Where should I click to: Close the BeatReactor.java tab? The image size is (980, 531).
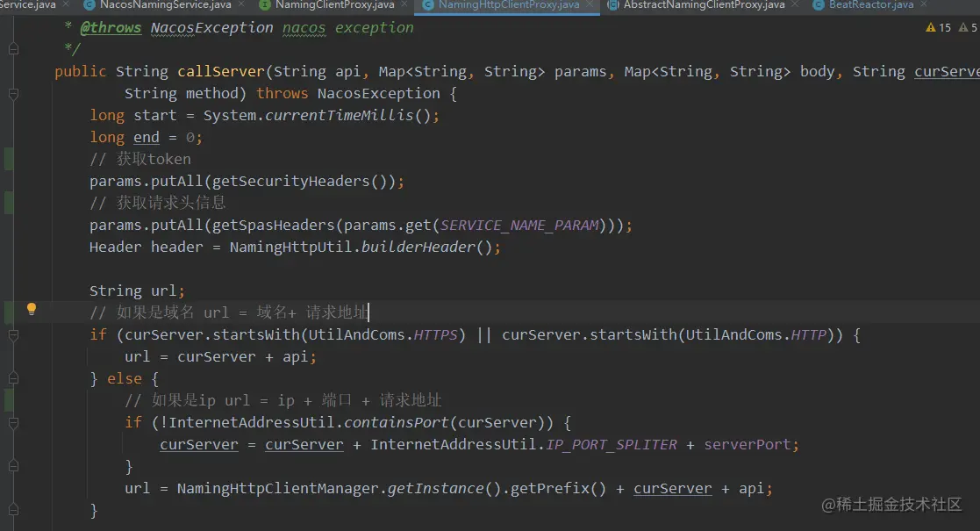pos(924,4)
